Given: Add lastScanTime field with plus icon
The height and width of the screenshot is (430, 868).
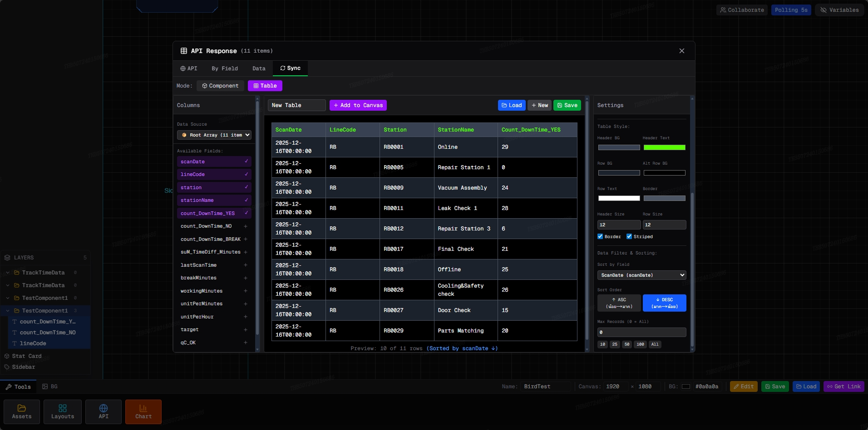Looking at the screenshot, I should click(246, 265).
